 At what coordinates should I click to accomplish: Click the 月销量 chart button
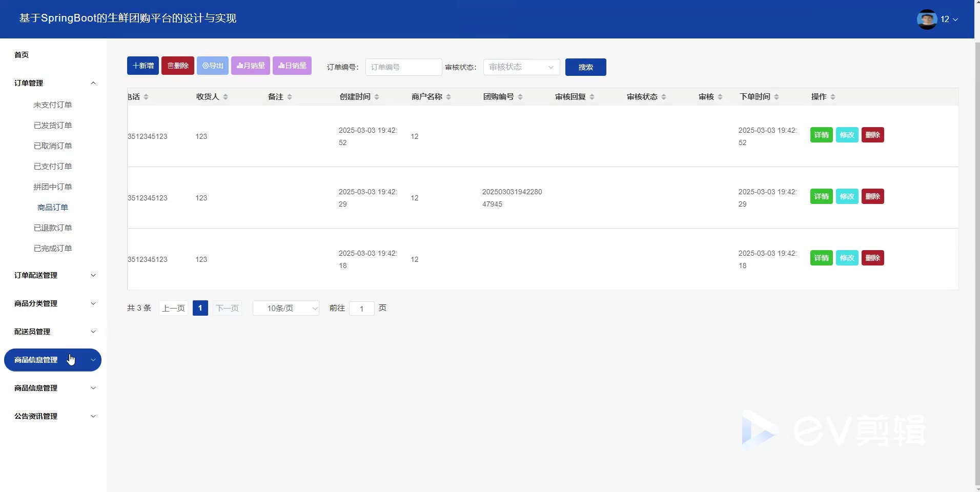coord(251,66)
